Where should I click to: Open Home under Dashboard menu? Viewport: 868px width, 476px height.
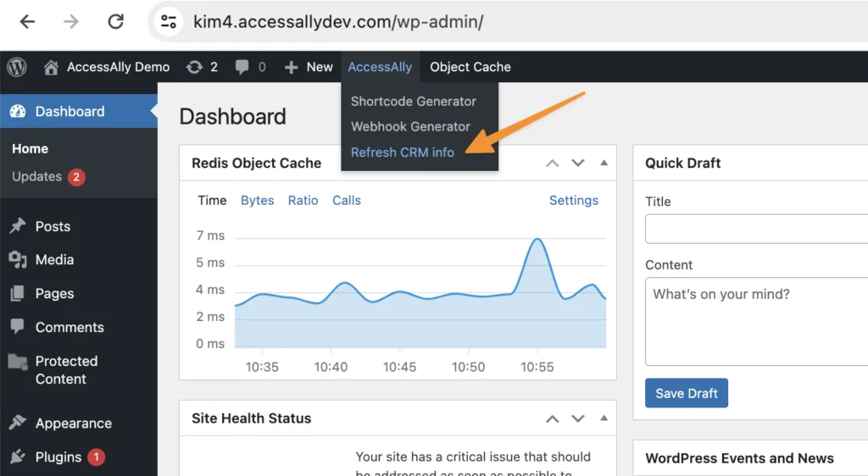click(x=30, y=149)
